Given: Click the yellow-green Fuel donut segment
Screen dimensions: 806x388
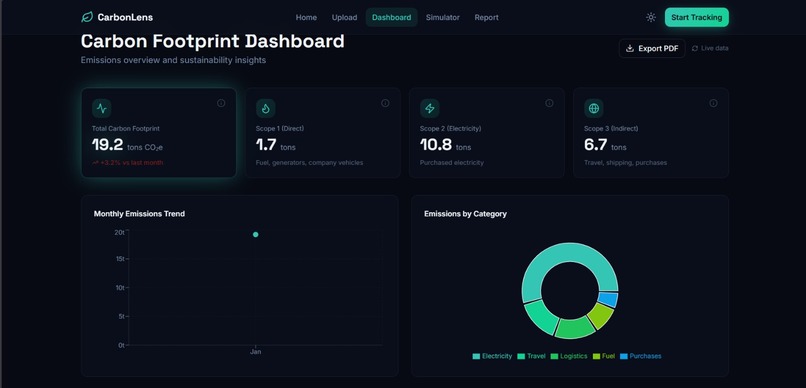Looking at the screenshot, I should [x=600, y=316].
